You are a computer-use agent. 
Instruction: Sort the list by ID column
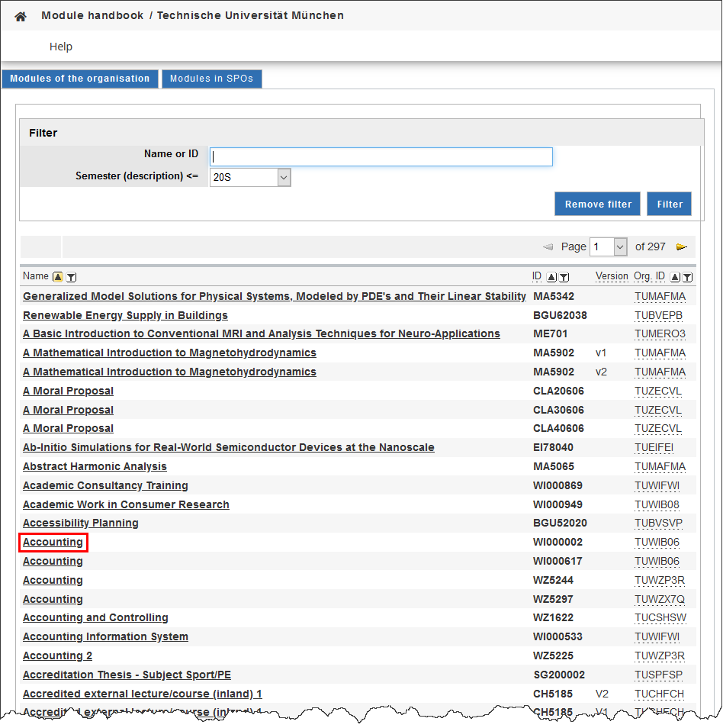click(552, 277)
